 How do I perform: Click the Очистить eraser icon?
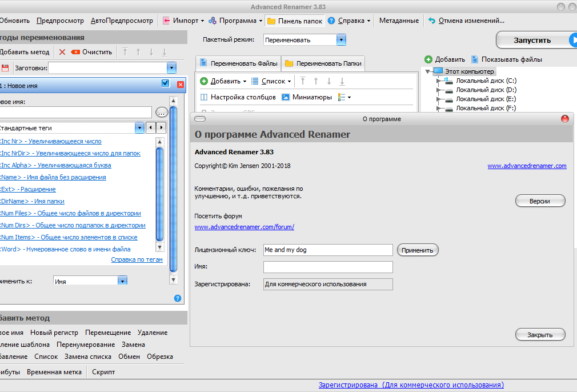coord(75,52)
